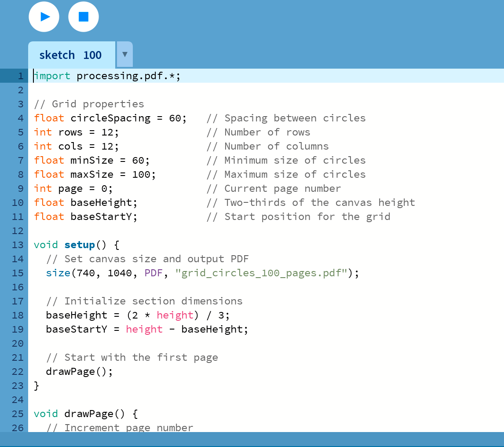
Task: Click '// Start position for the grid' comment
Action: tap(298, 217)
